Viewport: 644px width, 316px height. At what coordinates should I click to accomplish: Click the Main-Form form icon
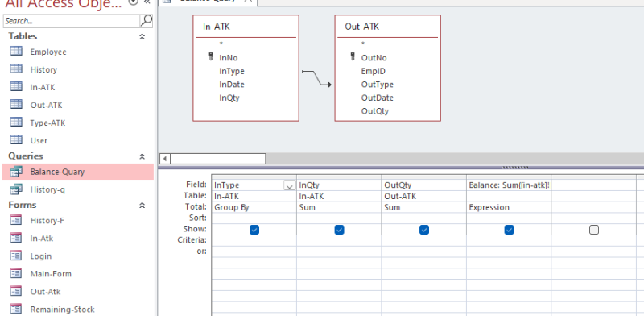[x=16, y=273]
